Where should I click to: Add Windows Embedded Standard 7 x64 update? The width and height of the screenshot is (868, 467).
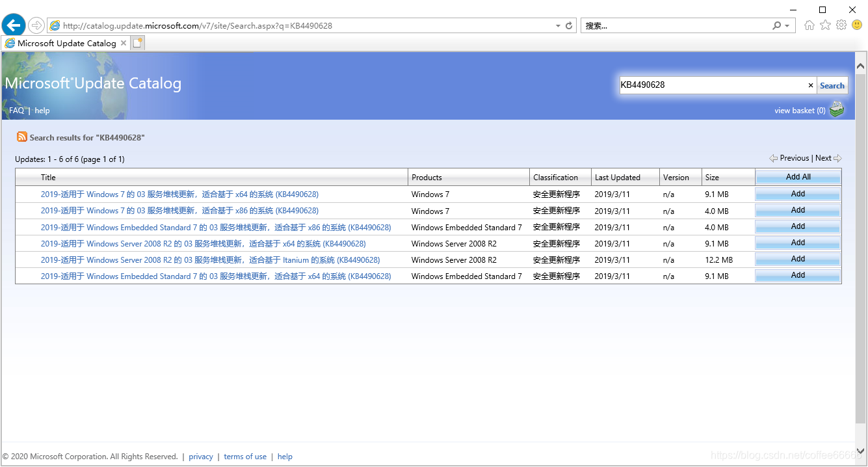798,275
